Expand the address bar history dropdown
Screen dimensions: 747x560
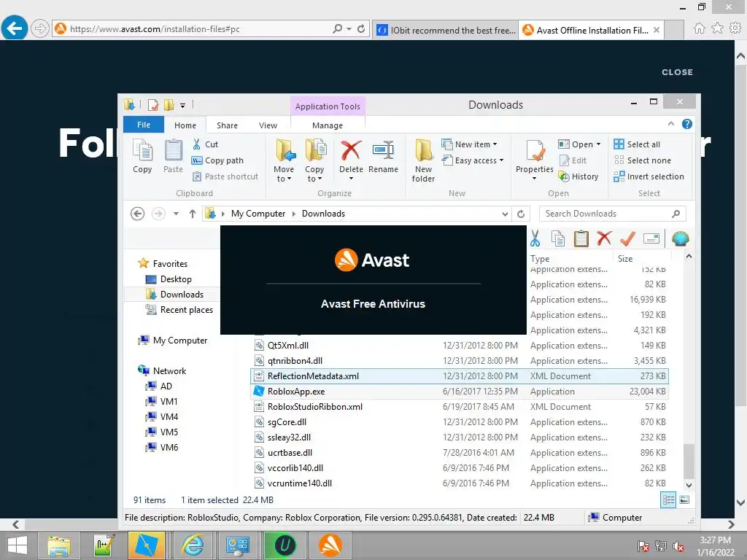coord(505,214)
